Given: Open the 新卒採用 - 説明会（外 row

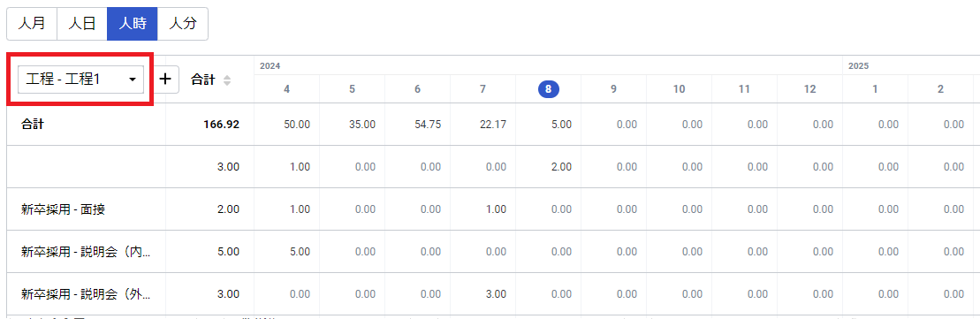Looking at the screenshot, I should pyautogui.click(x=86, y=293).
